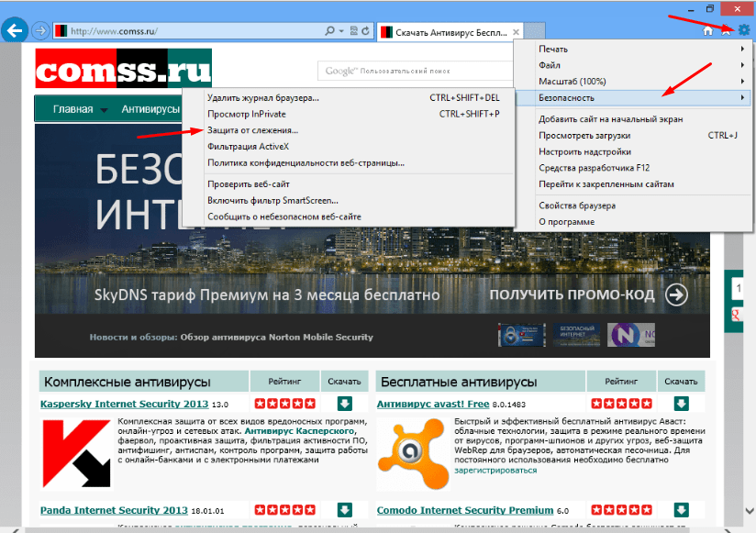Image resolution: width=756 pixels, height=533 pixels.
Task: Select Защита от слежения menu item
Action: tap(252, 130)
